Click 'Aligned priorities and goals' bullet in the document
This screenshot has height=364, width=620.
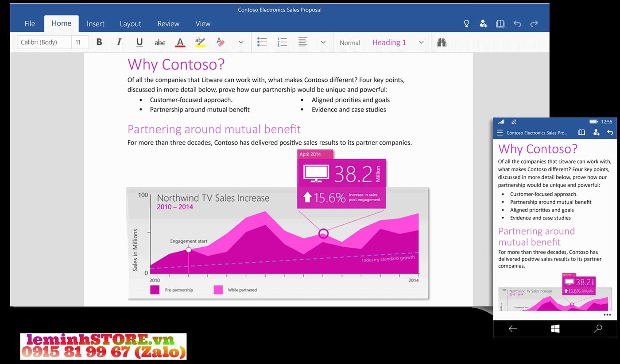(351, 100)
